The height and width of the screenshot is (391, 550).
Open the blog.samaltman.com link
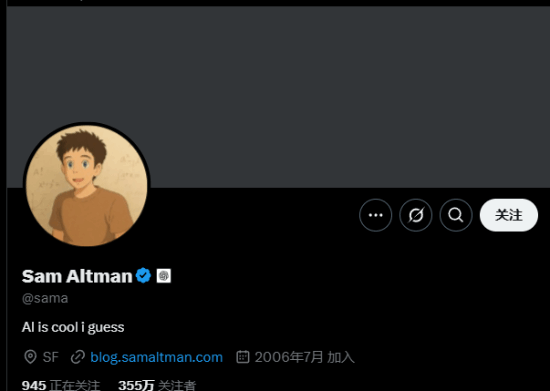156,357
